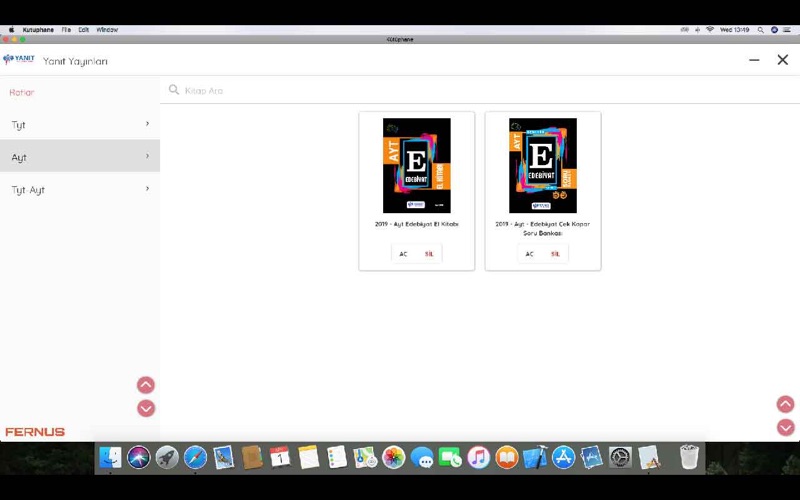Open the Window menu
800x500 pixels.
click(x=107, y=30)
